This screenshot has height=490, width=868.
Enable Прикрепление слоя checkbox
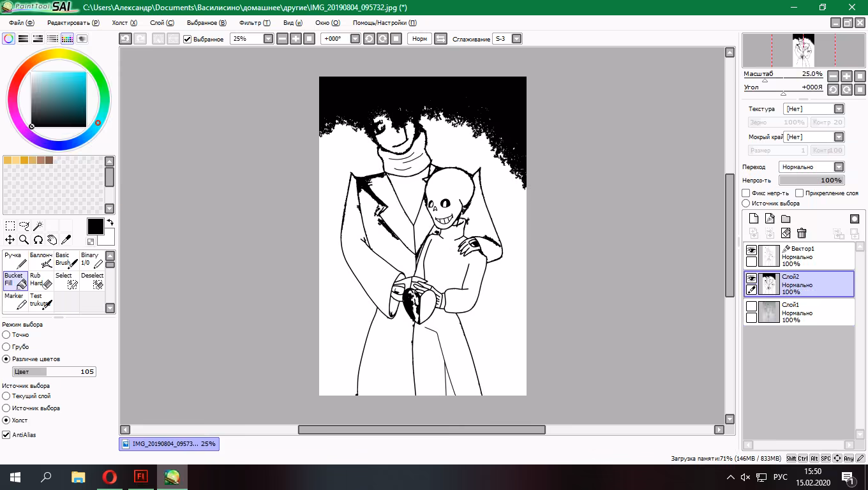pos(800,193)
